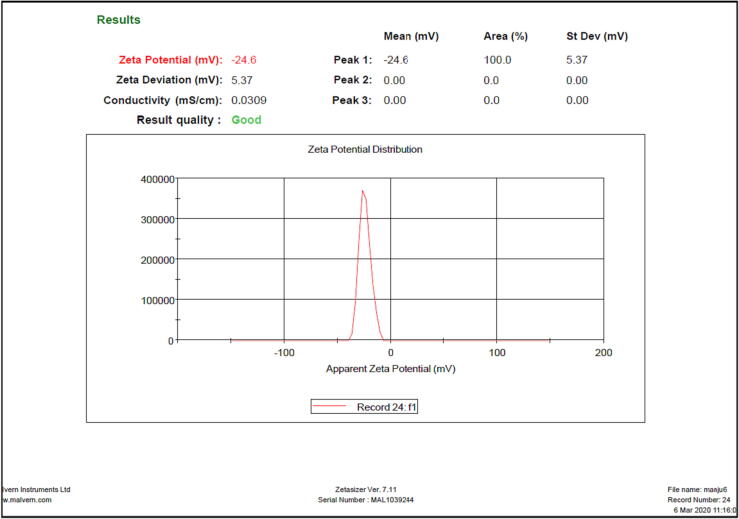Click the green Results heading
Screen dimensions: 739x519
click(x=118, y=20)
